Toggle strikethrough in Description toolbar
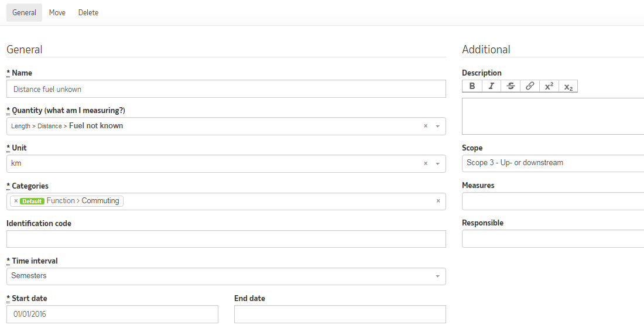The height and width of the screenshot is (335, 644). 511,86
